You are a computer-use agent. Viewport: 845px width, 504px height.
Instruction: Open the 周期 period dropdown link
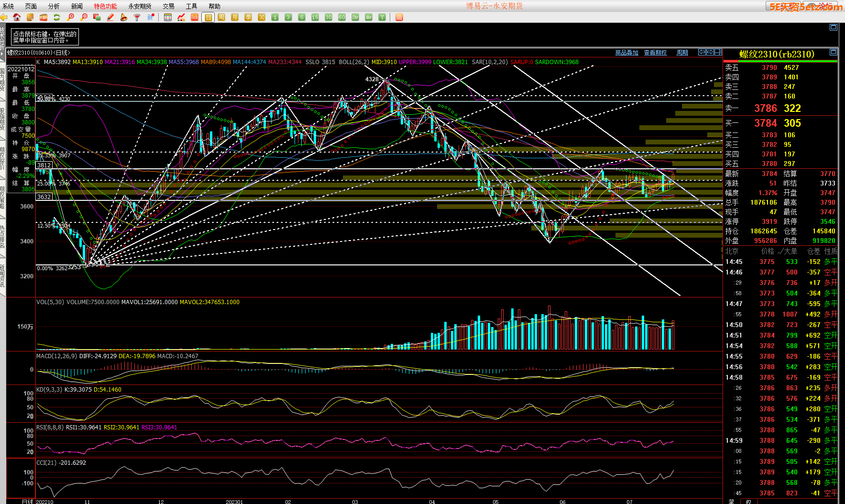tap(682, 53)
